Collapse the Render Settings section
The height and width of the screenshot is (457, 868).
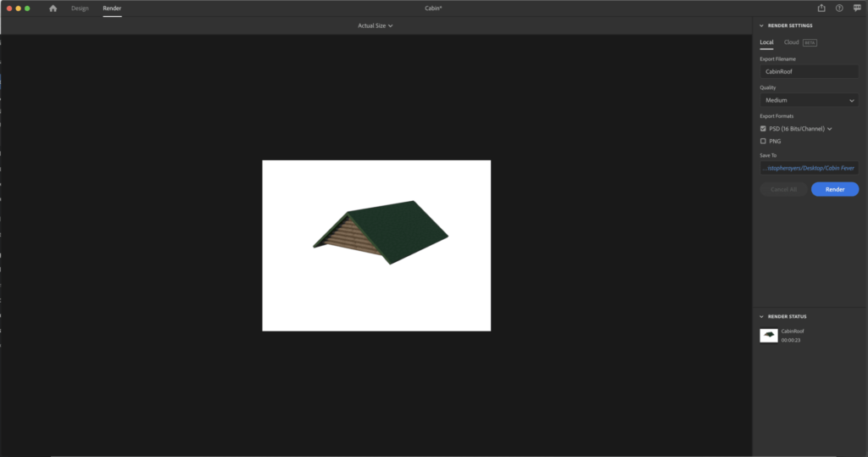click(x=762, y=25)
